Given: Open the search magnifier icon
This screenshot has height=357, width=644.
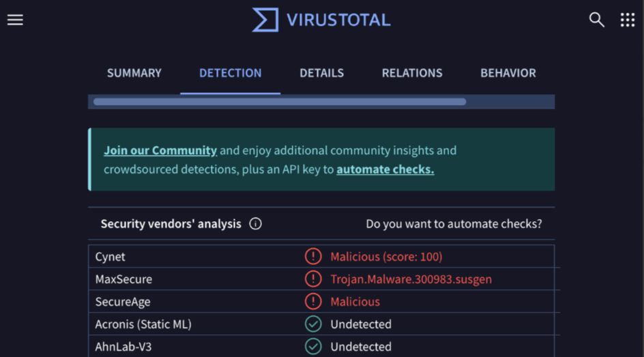Looking at the screenshot, I should pyautogui.click(x=597, y=20).
